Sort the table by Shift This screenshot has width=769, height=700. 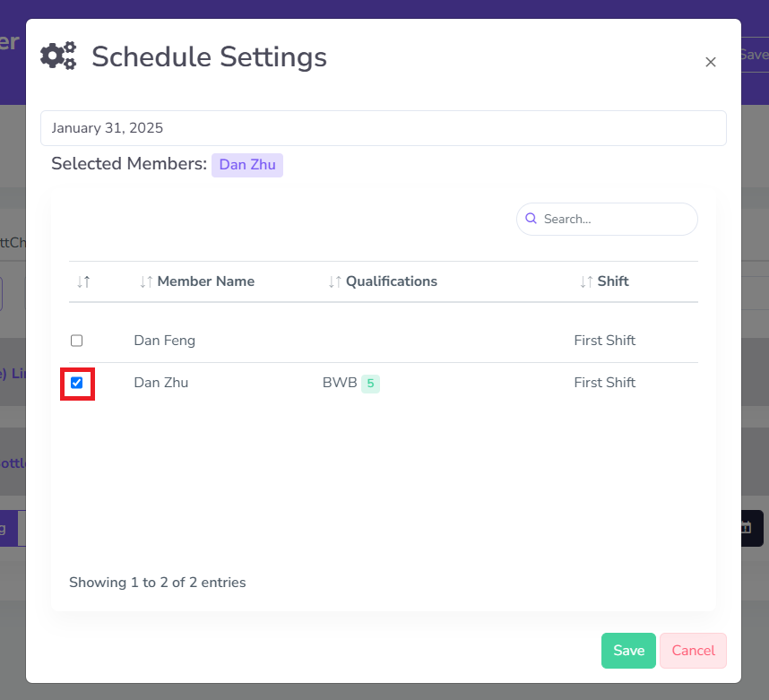coord(612,281)
